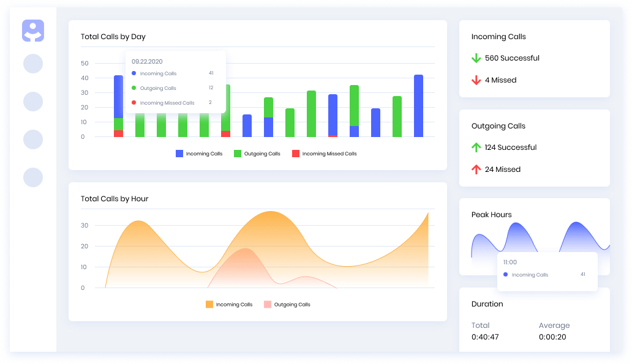The image size is (632, 364).
Task: Click the red dot beside Incoming Missed Calls tooltip row
Action: tap(134, 102)
